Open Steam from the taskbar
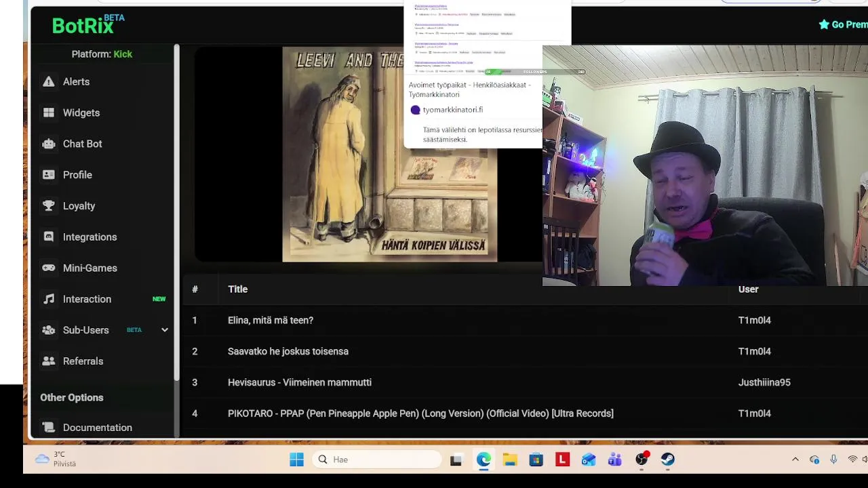This screenshot has height=488, width=868. [668, 460]
